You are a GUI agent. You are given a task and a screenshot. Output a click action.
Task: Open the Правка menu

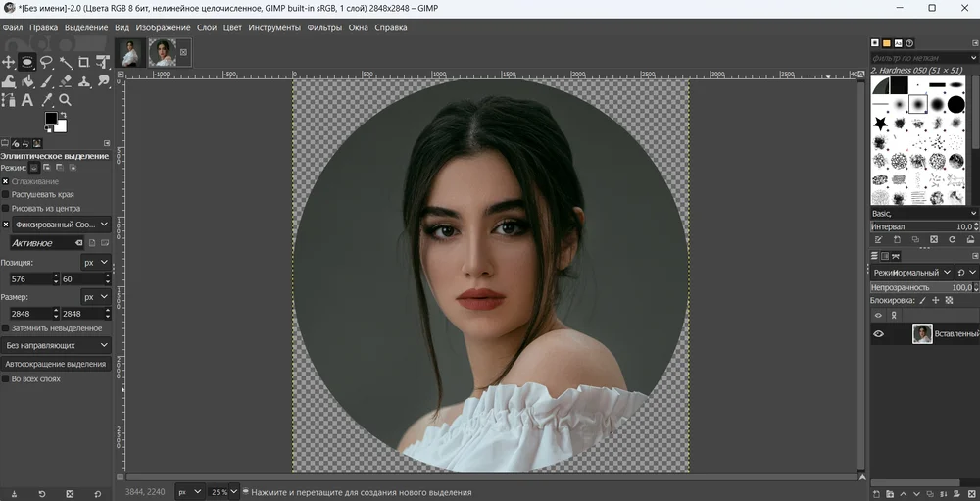point(44,27)
